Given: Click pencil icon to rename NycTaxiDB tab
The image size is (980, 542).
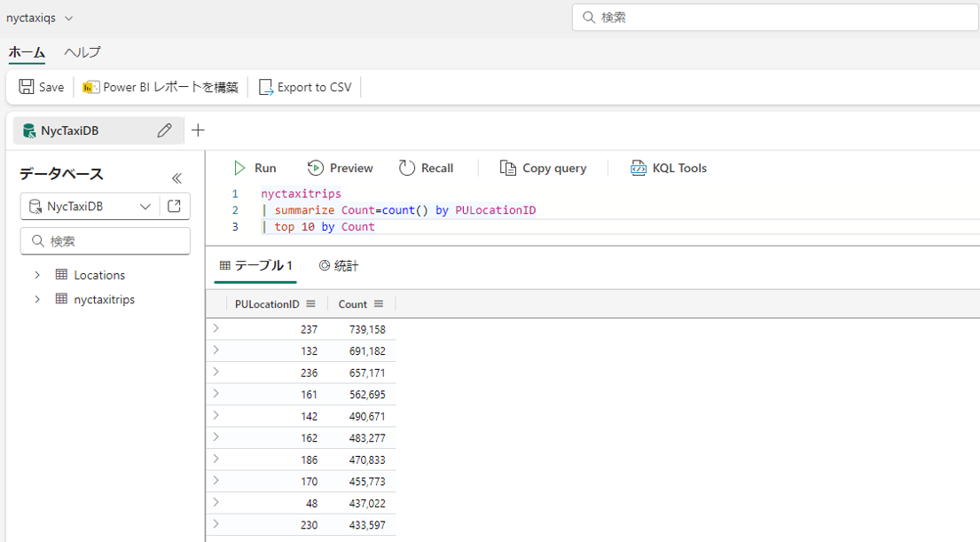Looking at the screenshot, I should (x=164, y=130).
